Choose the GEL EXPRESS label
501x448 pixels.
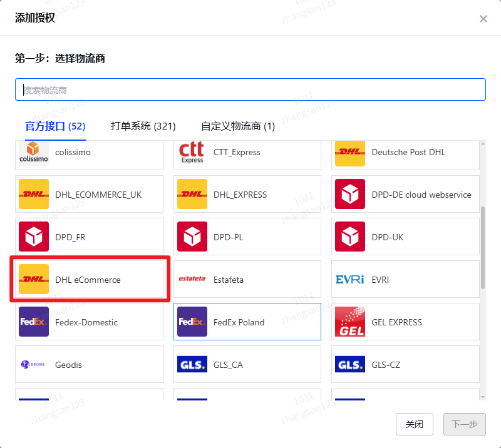(396, 322)
